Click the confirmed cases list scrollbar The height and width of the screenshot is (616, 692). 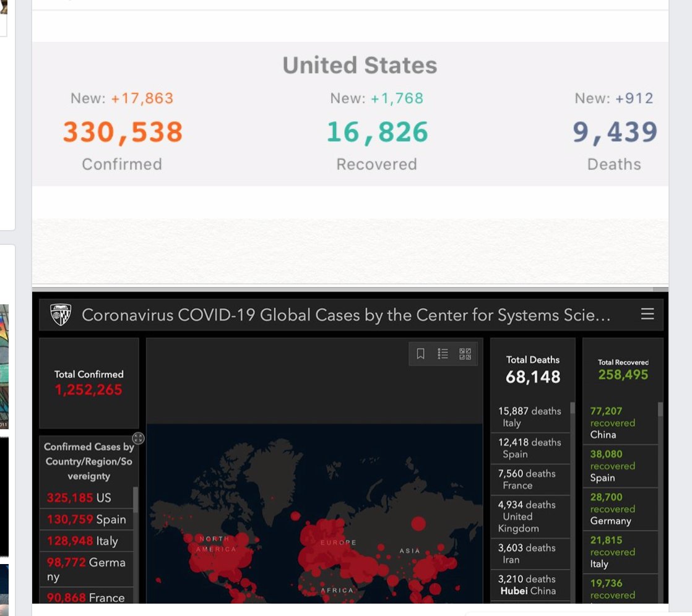[x=135, y=500]
